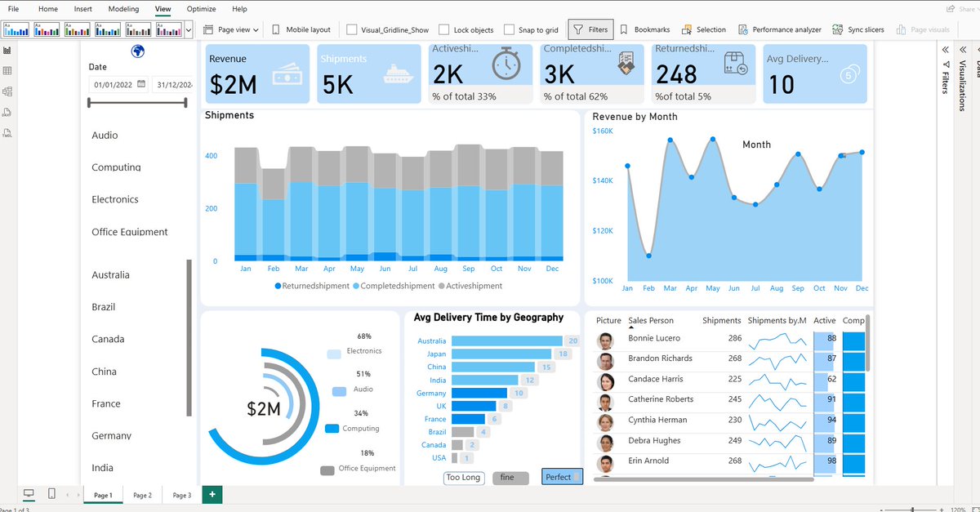Open Model view from the left sidebar

click(x=7, y=91)
